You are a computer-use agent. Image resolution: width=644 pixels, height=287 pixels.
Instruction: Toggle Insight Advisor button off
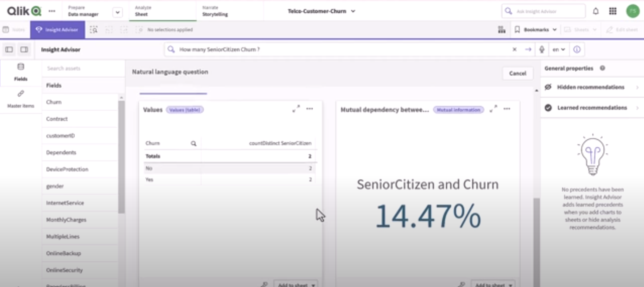coord(57,30)
